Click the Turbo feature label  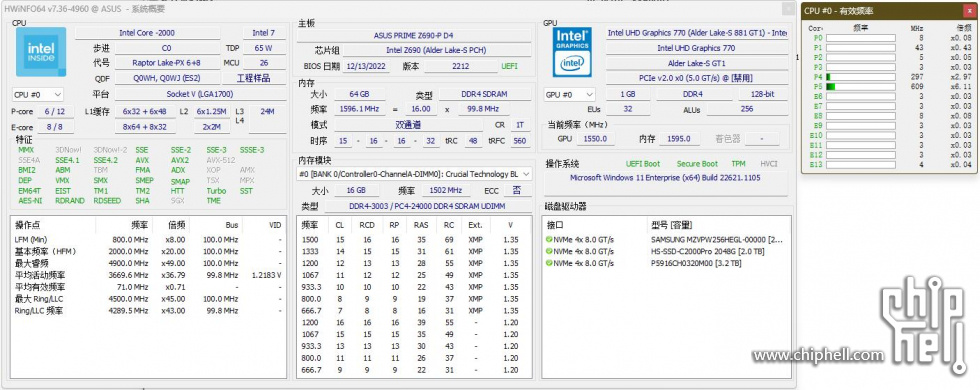pyautogui.click(x=216, y=191)
